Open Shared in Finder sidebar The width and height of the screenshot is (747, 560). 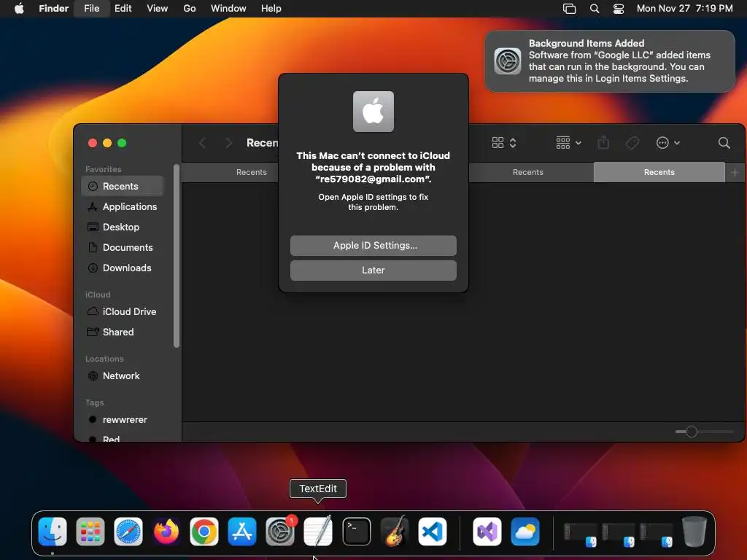tap(123, 332)
